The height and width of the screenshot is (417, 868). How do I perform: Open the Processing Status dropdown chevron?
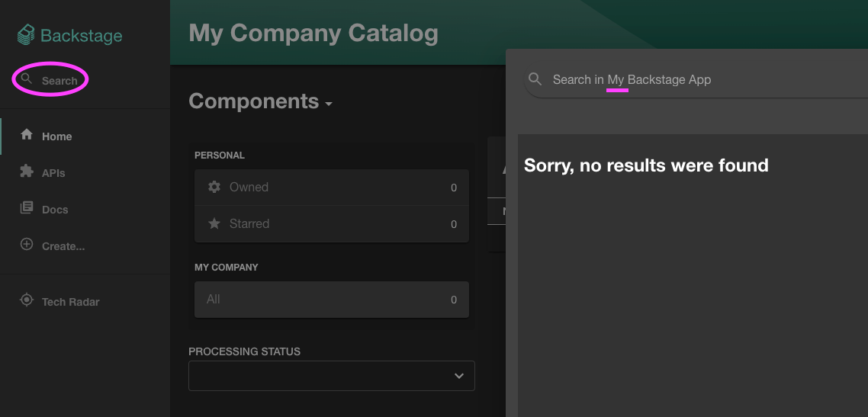[458, 376]
